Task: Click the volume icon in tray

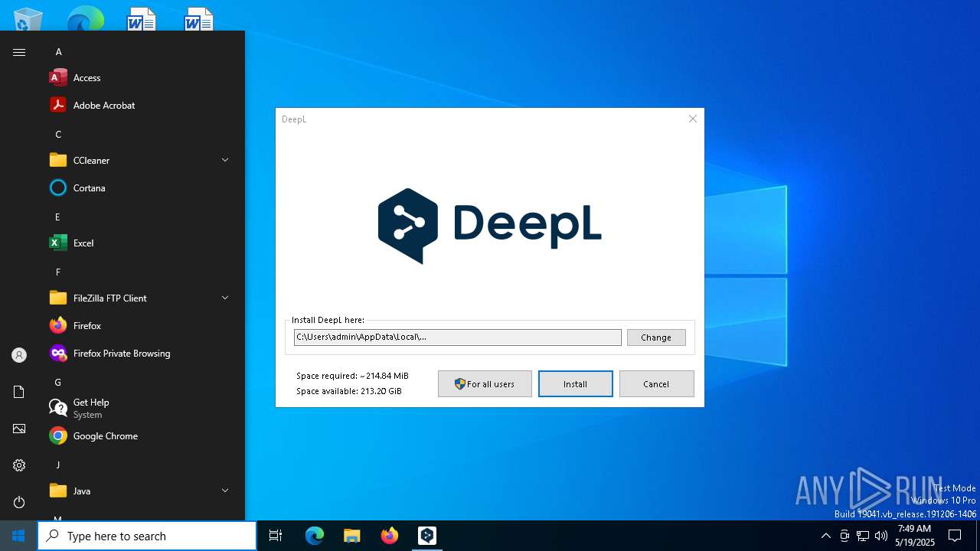Action: (x=881, y=536)
